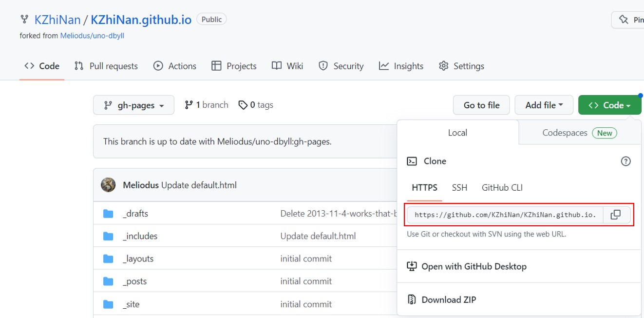Expand the Add file dropdown
The image size is (644, 318).
tap(544, 105)
